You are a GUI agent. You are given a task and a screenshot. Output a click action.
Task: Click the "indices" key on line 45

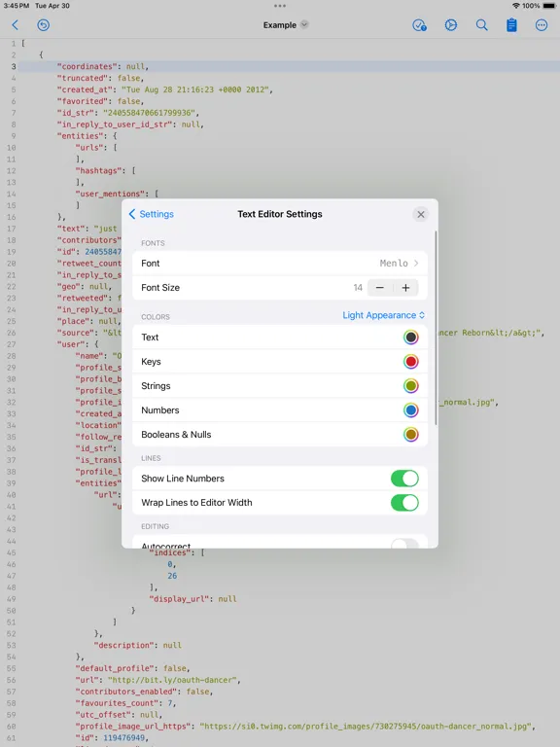(x=170, y=552)
